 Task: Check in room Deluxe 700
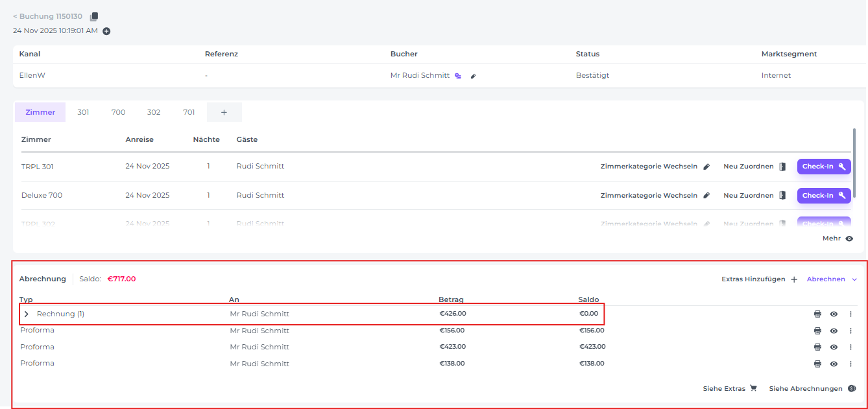(x=823, y=195)
